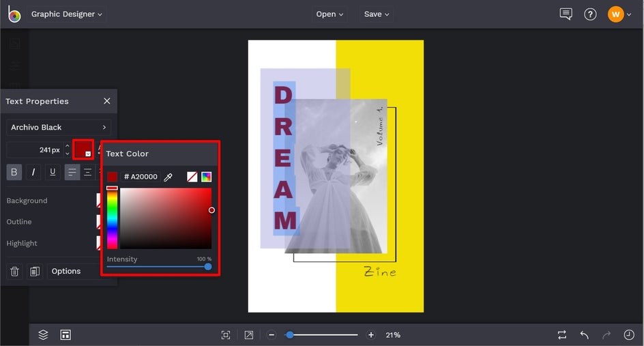Click the feedback chat icon

tap(566, 14)
